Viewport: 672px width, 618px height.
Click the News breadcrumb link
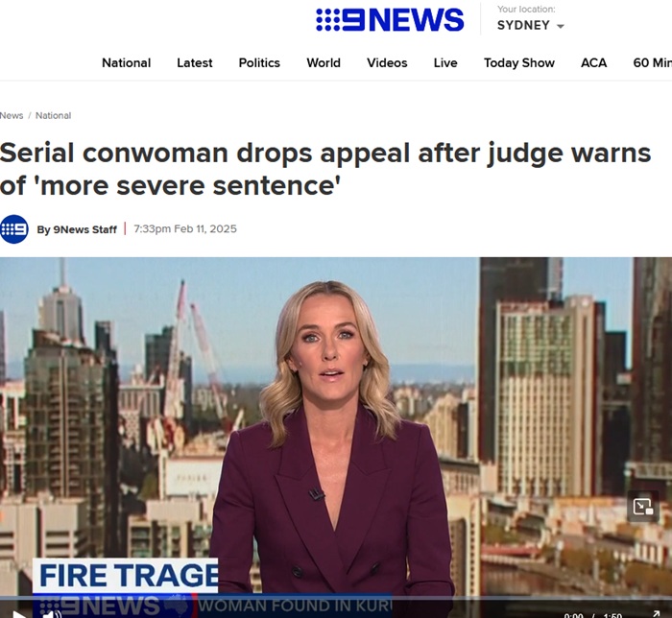[12, 115]
